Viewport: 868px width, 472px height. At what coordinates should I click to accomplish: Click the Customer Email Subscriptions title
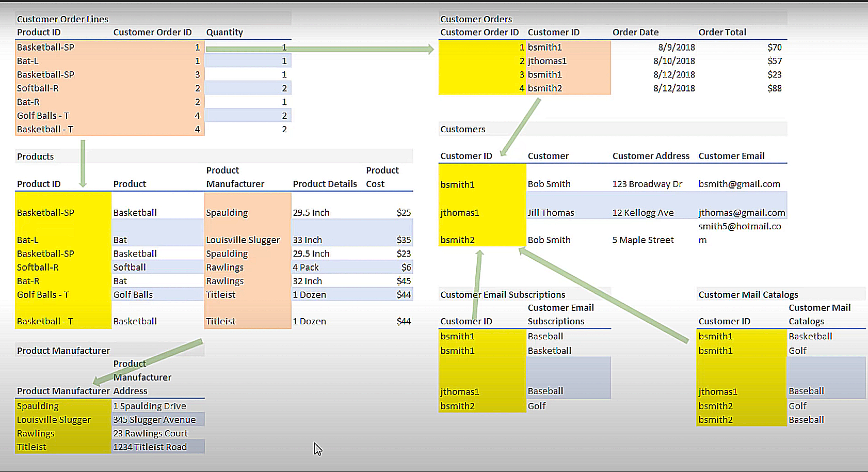[x=503, y=294]
